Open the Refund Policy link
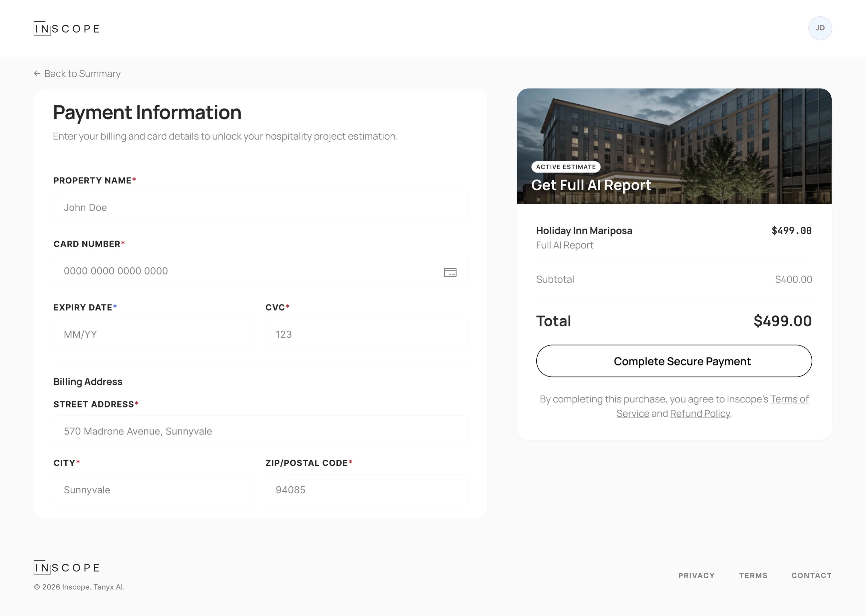The width and height of the screenshot is (866, 616). point(700,413)
